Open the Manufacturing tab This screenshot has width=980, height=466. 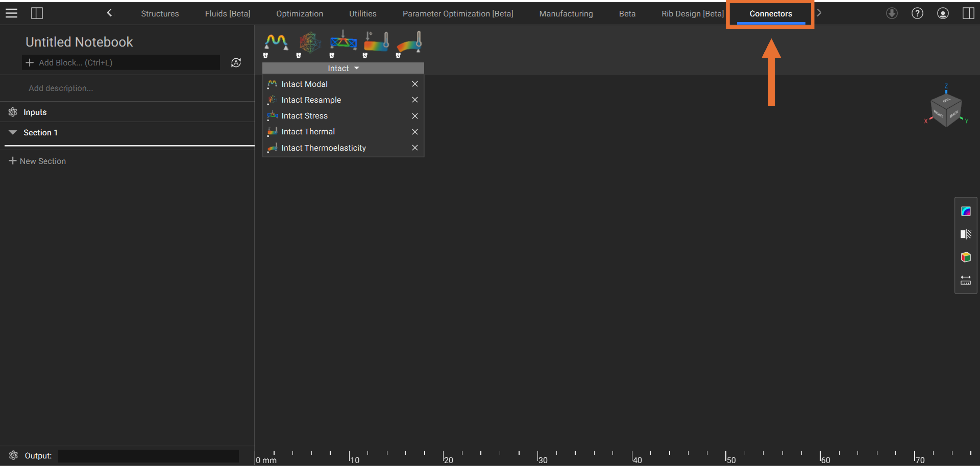[x=566, y=14]
